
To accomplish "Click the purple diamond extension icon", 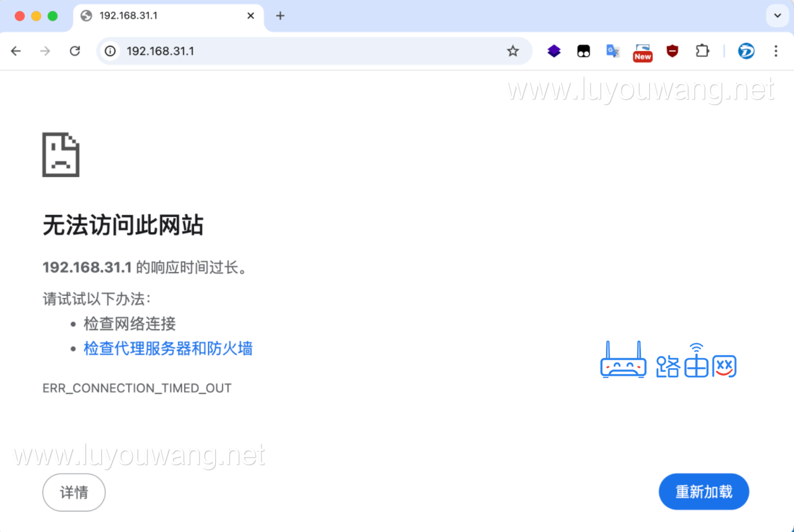I will coord(554,51).
